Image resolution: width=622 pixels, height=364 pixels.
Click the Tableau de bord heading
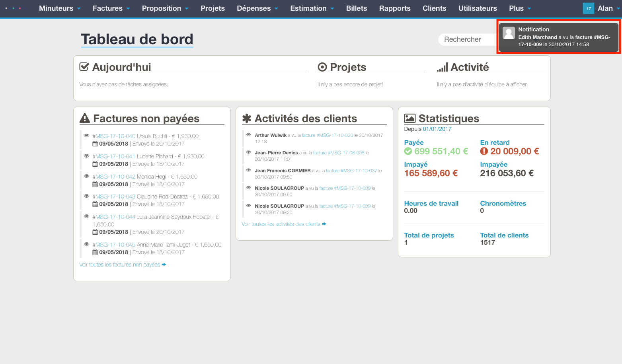point(137,39)
